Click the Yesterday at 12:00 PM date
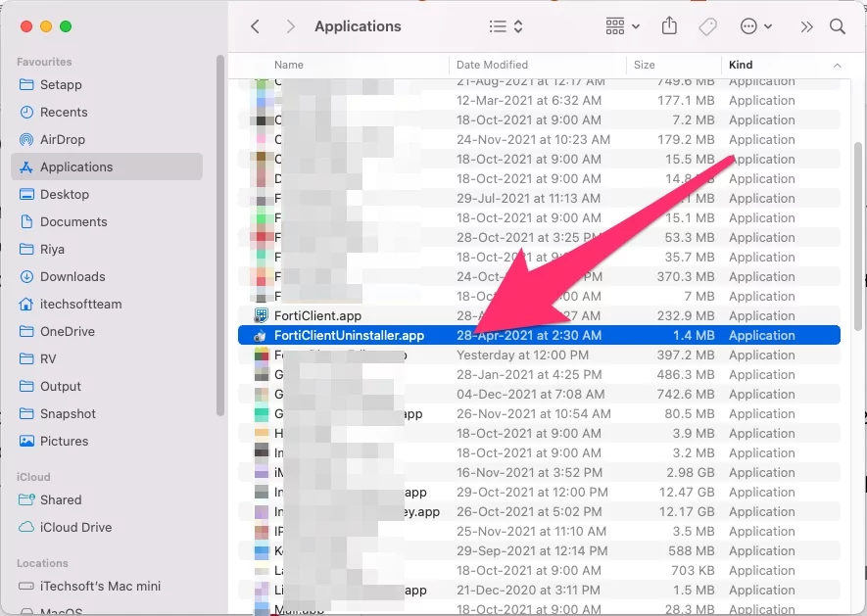This screenshot has width=867, height=616. point(522,355)
